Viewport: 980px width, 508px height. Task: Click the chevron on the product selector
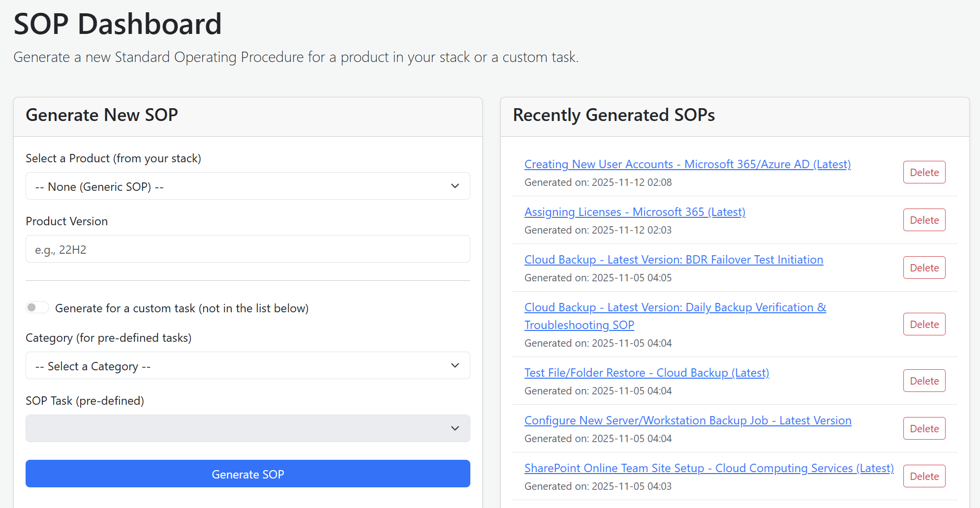[455, 186]
